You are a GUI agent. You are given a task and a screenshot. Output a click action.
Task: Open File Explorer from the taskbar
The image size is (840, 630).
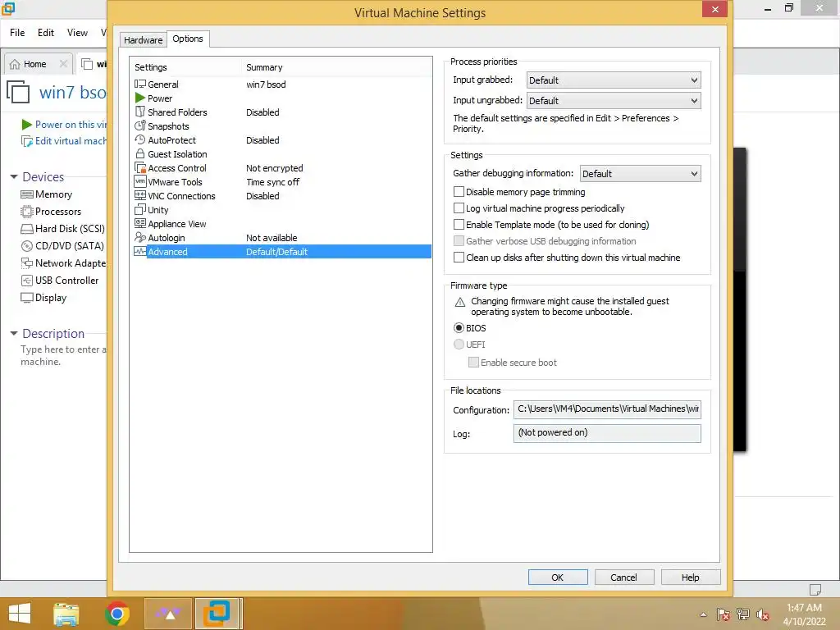coord(66,614)
